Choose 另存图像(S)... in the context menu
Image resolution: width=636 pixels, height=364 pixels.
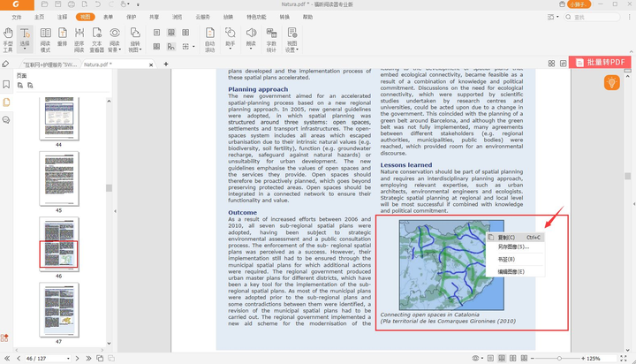pyautogui.click(x=515, y=246)
